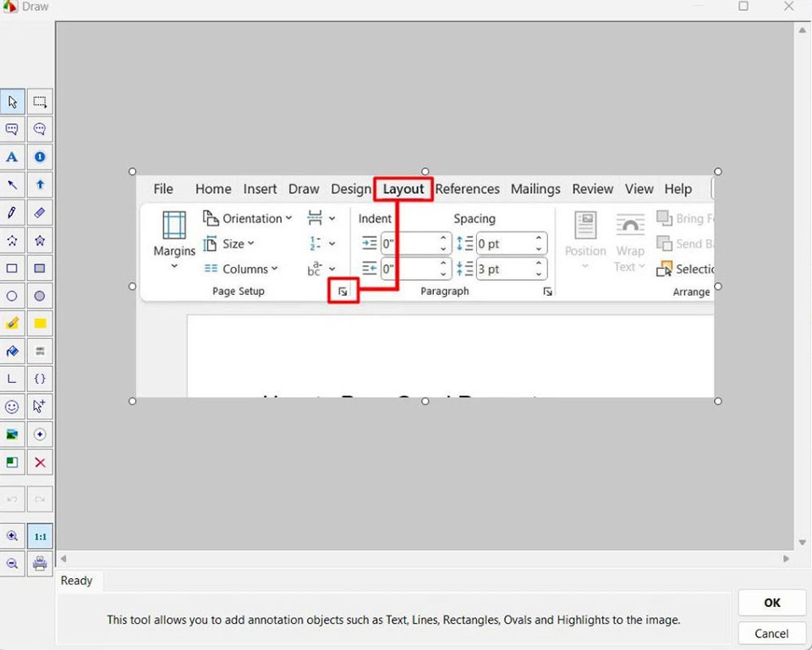Select the freehand pencil tool

click(12, 213)
